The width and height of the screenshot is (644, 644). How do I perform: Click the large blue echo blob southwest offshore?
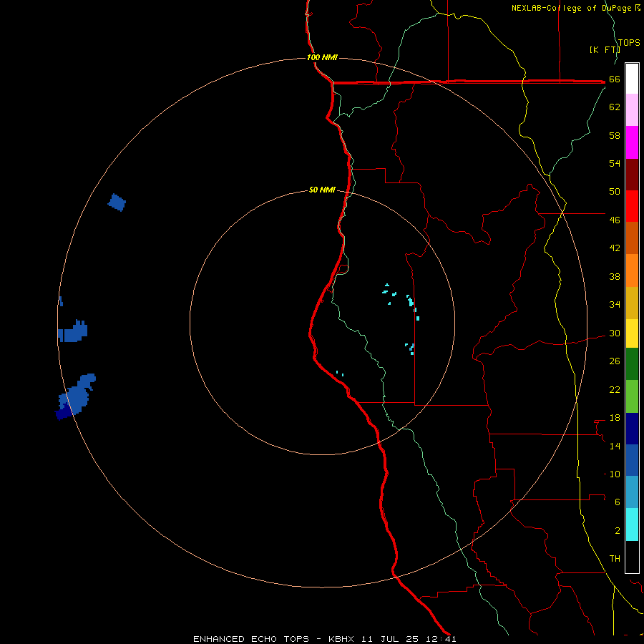click(76, 396)
